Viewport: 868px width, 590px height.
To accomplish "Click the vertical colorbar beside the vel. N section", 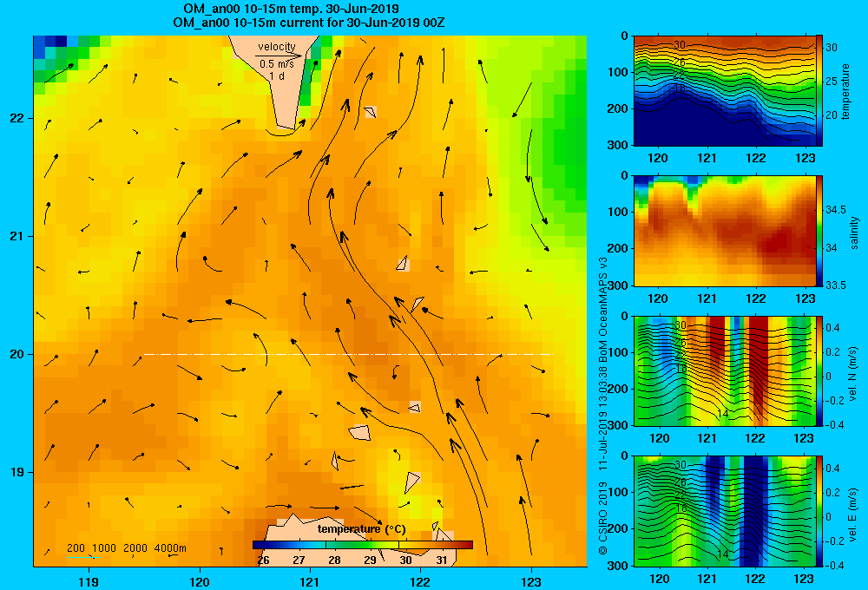I will point(819,370).
